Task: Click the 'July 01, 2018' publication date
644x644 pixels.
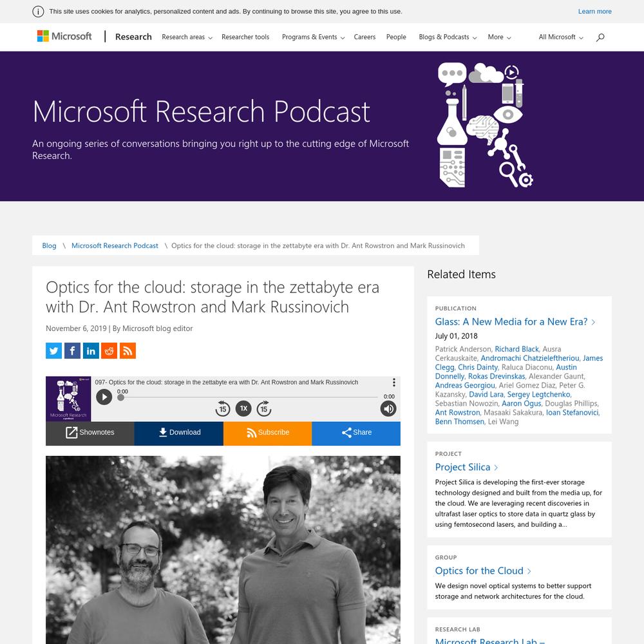Action: (457, 336)
